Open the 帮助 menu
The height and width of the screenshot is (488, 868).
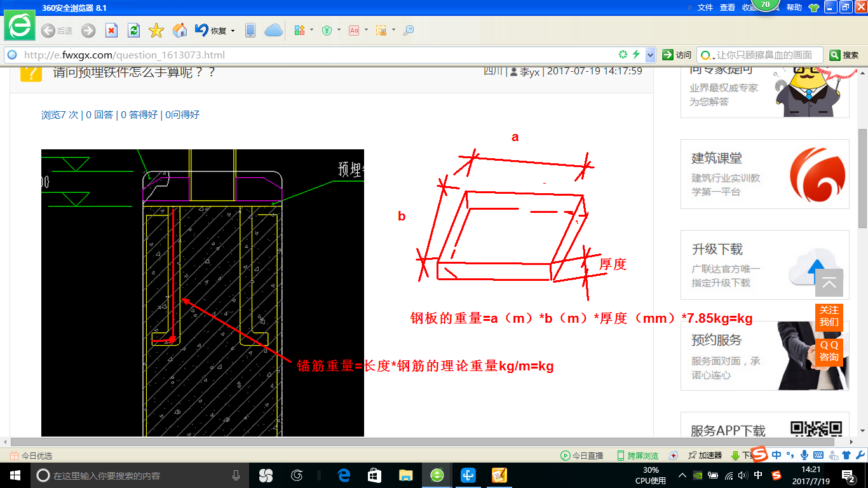coord(794,8)
